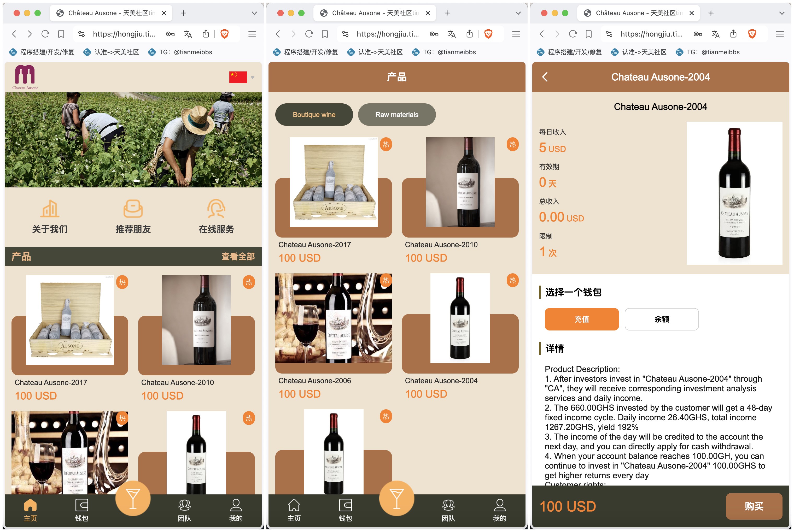Viewport: 794px width, 532px height.
Task: Close the Château Ausone tab in middle window
Action: coord(428,13)
